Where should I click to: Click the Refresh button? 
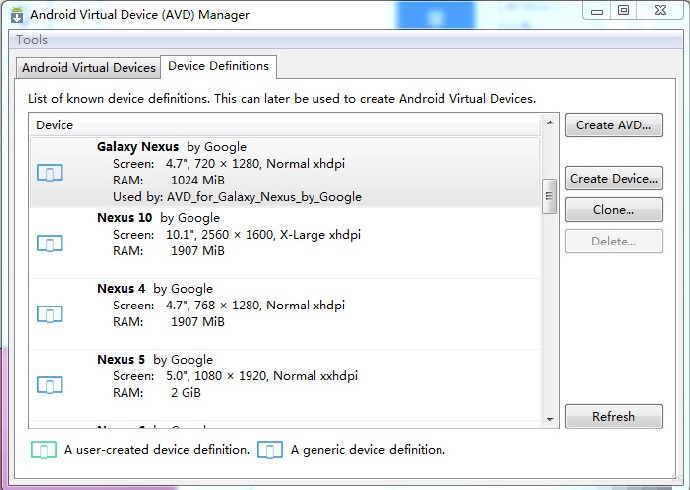coord(613,416)
